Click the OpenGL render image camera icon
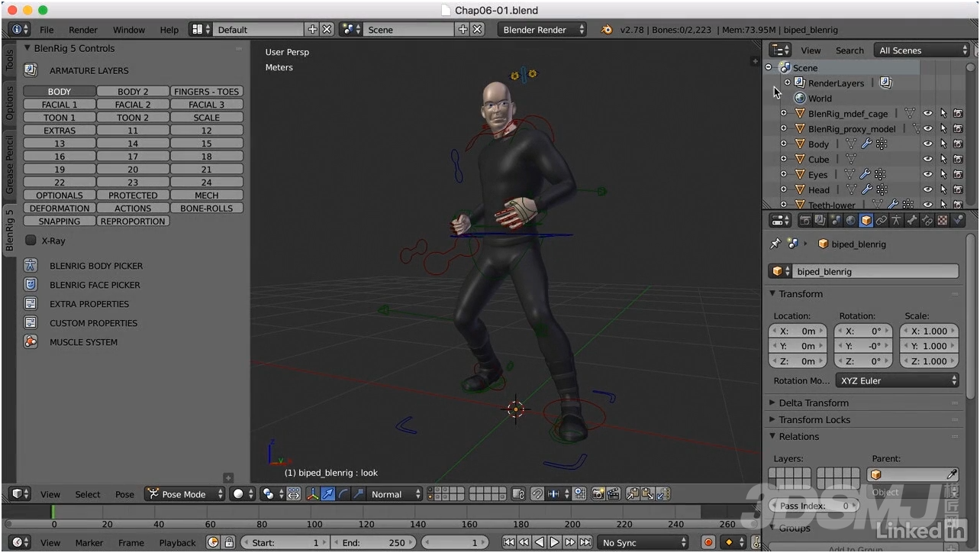The width and height of the screenshot is (980, 553). [598, 494]
